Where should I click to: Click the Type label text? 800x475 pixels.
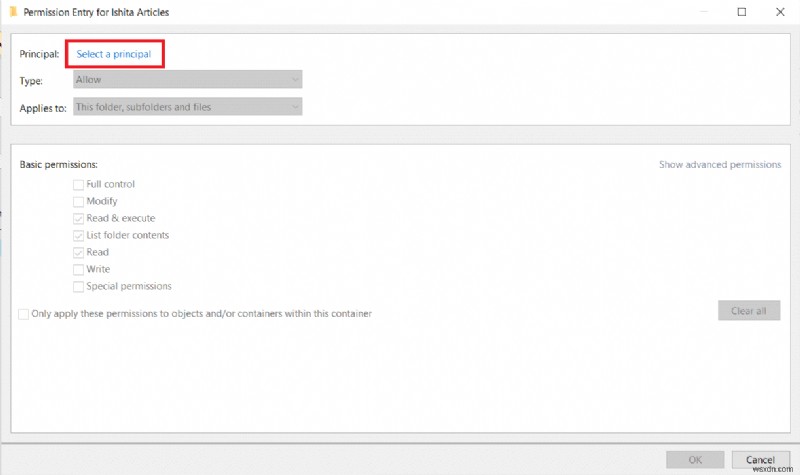[x=31, y=81]
